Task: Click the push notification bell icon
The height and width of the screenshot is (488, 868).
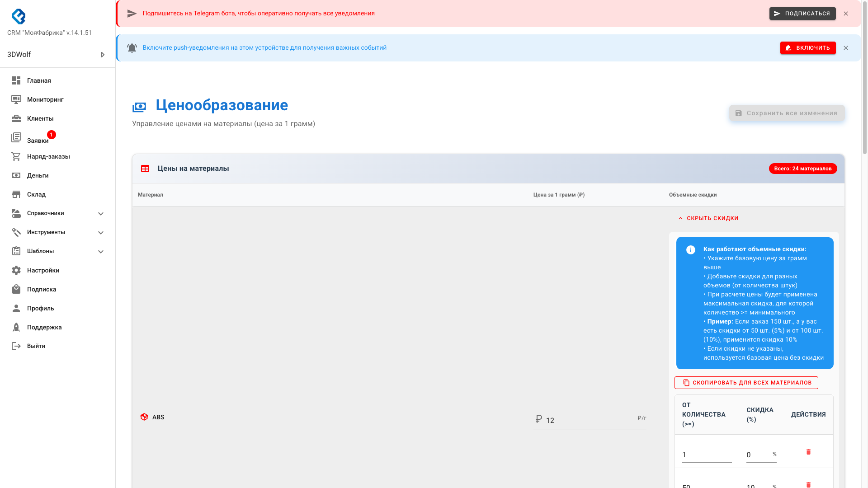Action: click(x=132, y=48)
